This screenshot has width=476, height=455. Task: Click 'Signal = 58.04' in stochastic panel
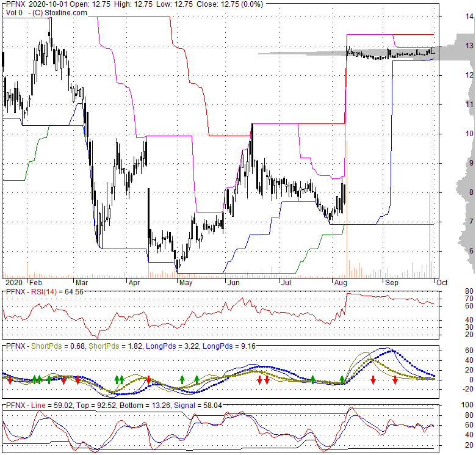198,406
